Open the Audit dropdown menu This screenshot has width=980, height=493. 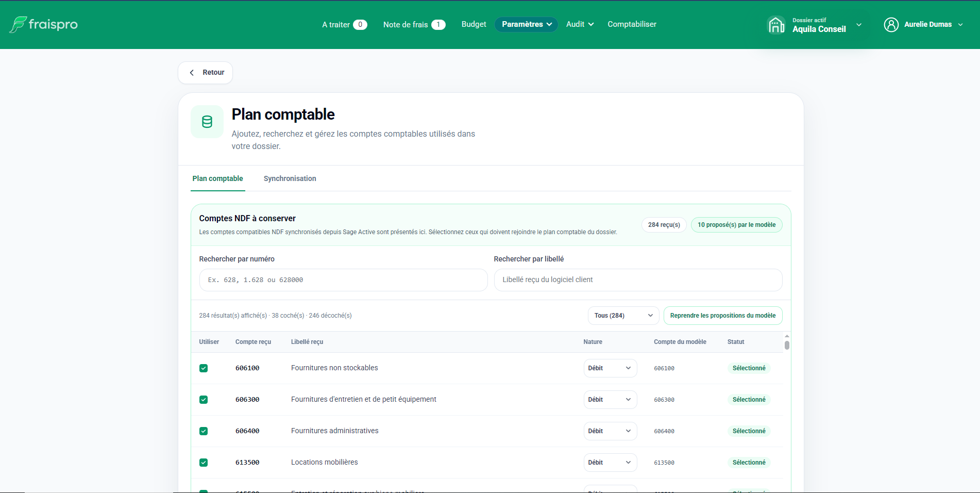[580, 24]
